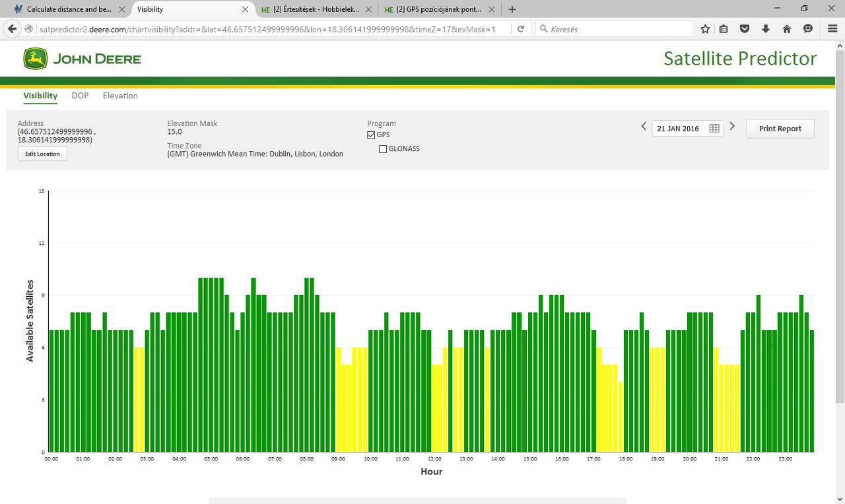The width and height of the screenshot is (845, 504).
Task: Reload the page with the refresh icon
Action: [521, 29]
